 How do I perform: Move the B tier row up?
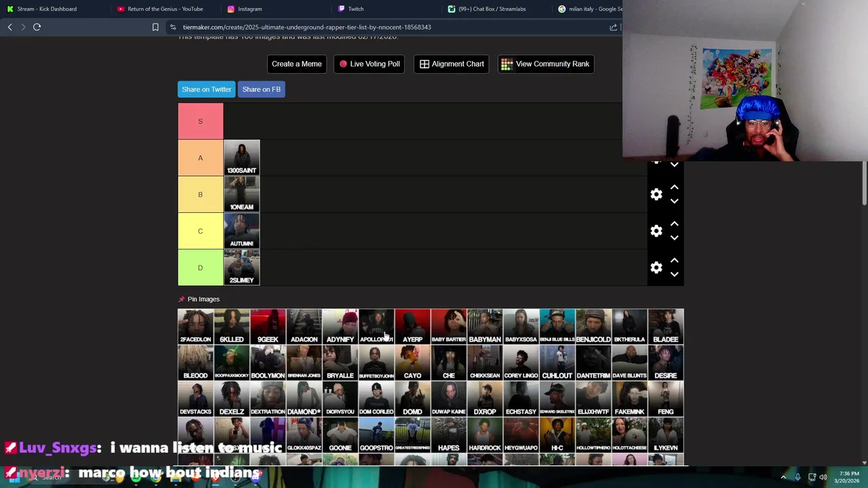coord(674,188)
